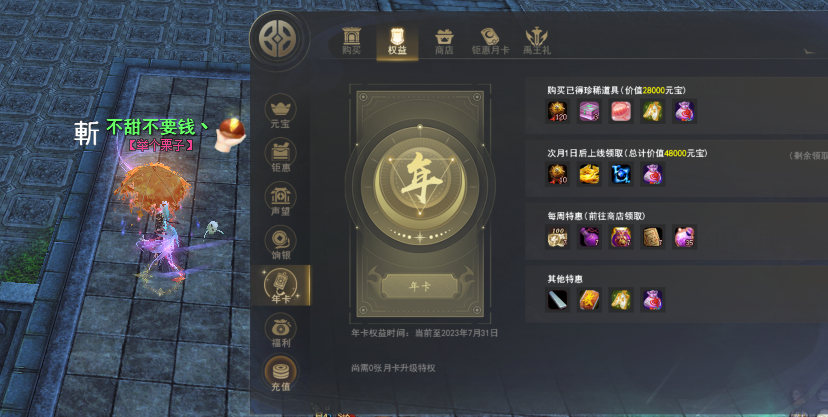This screenshot has height=417, width=828.
Task: Switch to the 购买 tab
Action: pos(351,42)
